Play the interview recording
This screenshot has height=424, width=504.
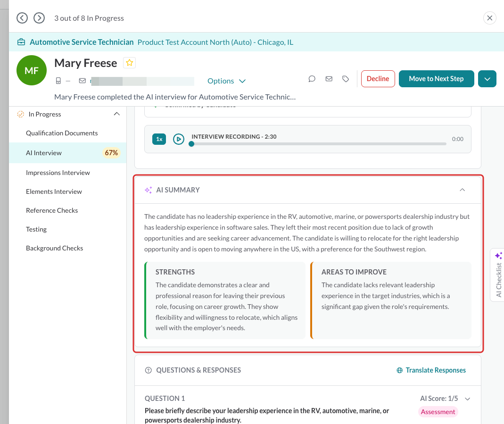179,139
